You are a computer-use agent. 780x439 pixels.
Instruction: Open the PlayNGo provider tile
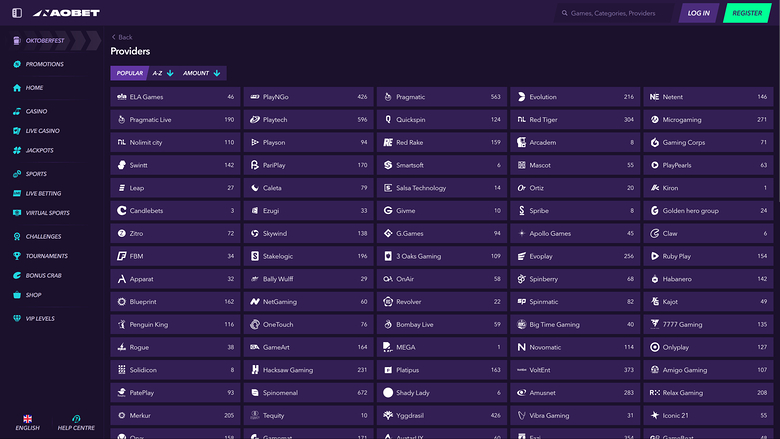click(308, 97)
